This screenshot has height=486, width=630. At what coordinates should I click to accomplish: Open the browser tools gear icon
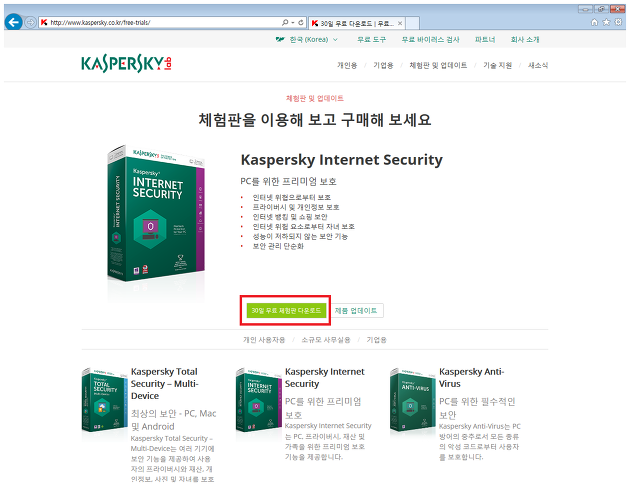[619, 22]
